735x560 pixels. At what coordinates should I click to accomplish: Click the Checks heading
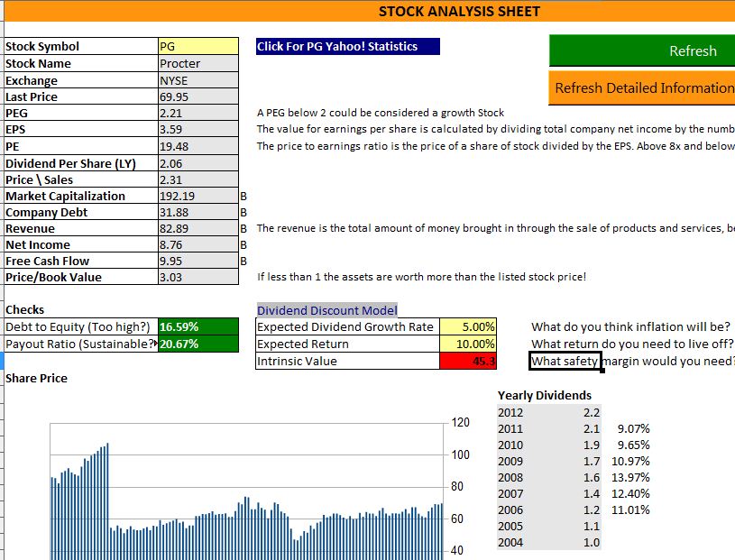pyautogui.click(x=25, y=309)
